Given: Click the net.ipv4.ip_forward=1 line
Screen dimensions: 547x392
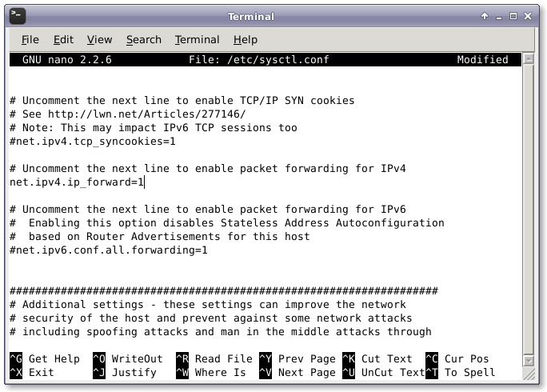Looking at the screenshot, I should [x=77, y=182].
